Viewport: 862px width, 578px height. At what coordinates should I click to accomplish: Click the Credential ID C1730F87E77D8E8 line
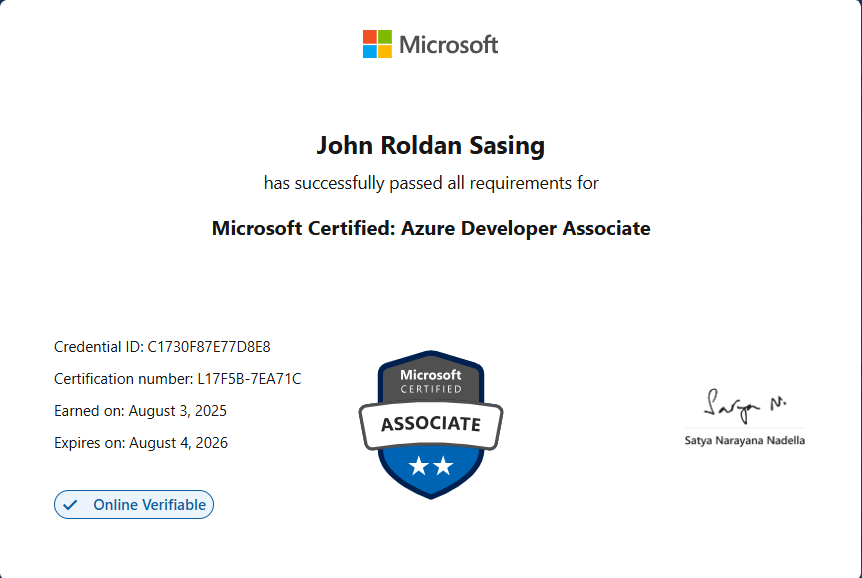[162, 347]
